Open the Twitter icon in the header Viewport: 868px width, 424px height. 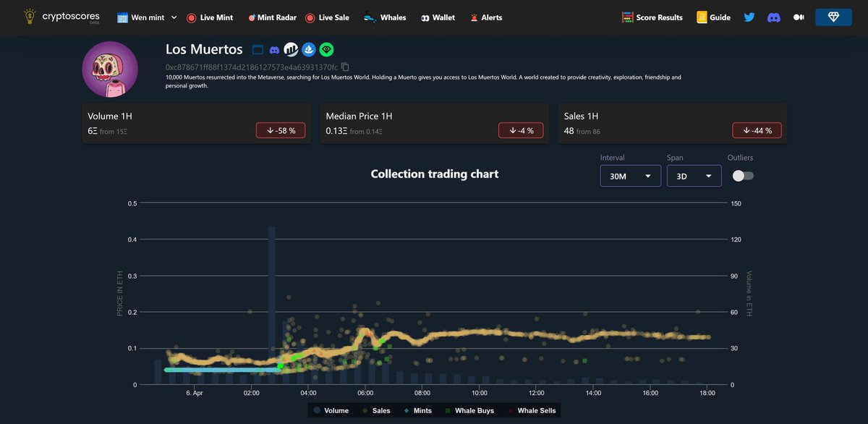click(x=749, y=17)
